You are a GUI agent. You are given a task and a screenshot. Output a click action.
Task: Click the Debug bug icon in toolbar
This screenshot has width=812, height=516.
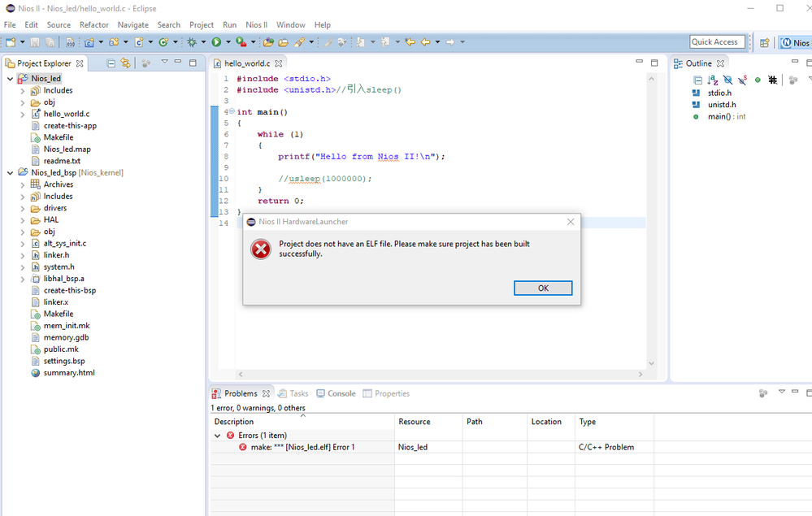(x=192, y=42)
